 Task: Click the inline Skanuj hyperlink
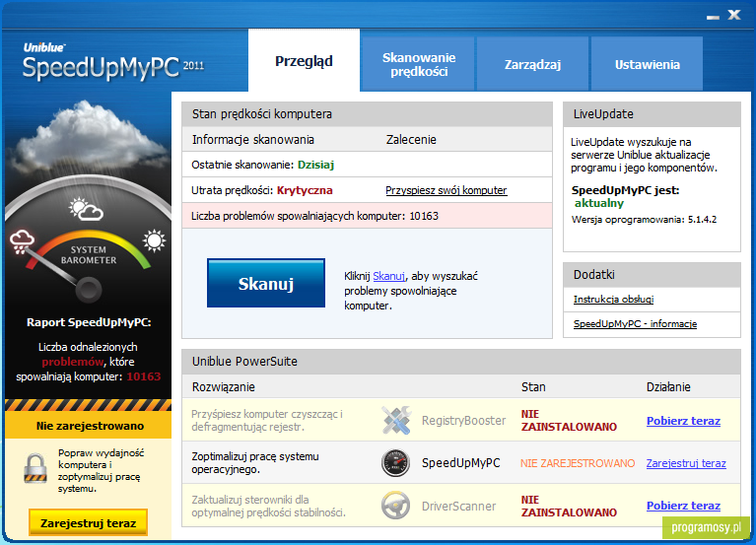(x=388, y=276)
